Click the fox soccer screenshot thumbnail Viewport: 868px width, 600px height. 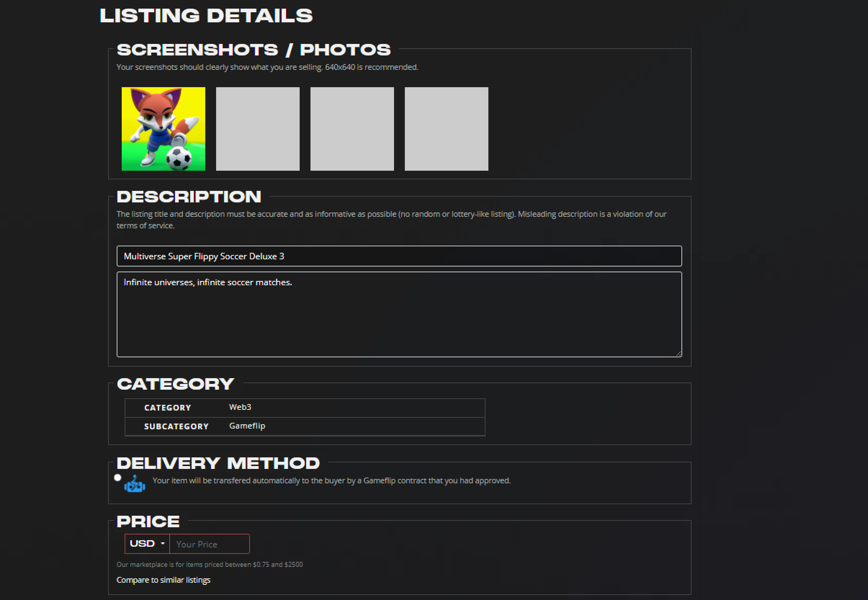click(163, 129)
